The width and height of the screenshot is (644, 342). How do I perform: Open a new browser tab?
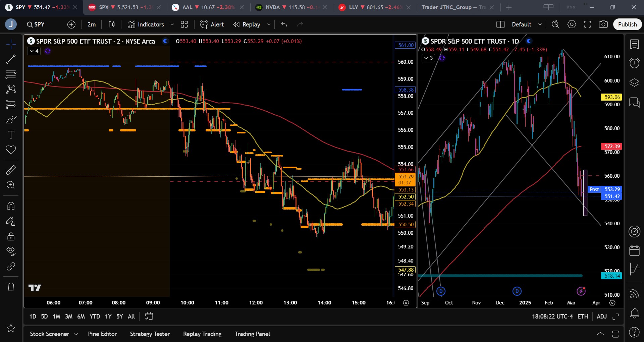click(509, 7)
